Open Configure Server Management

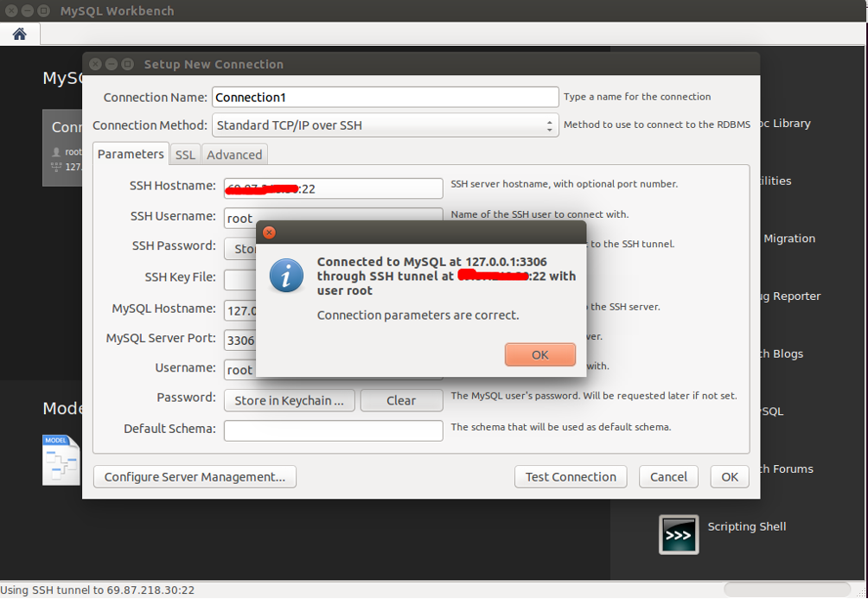click(195, 476)
